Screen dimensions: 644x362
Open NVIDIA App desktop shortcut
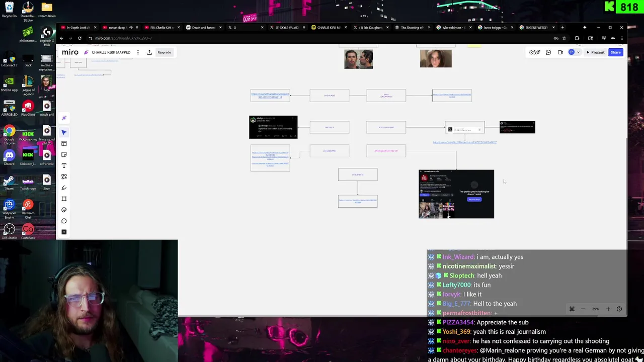point(9,84)
